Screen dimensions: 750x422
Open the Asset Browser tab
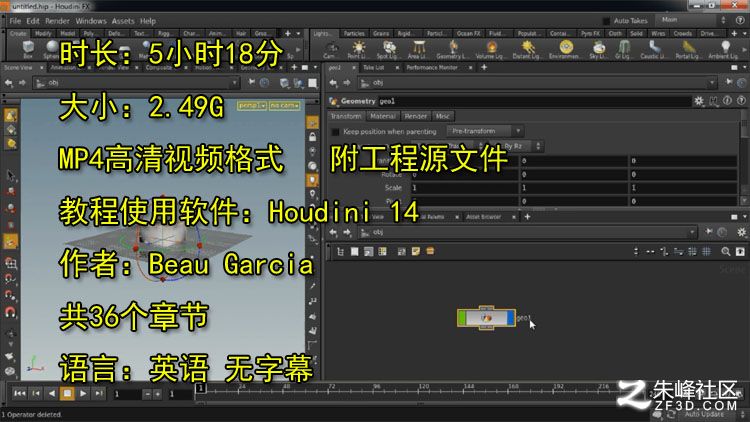pos(484,217)
